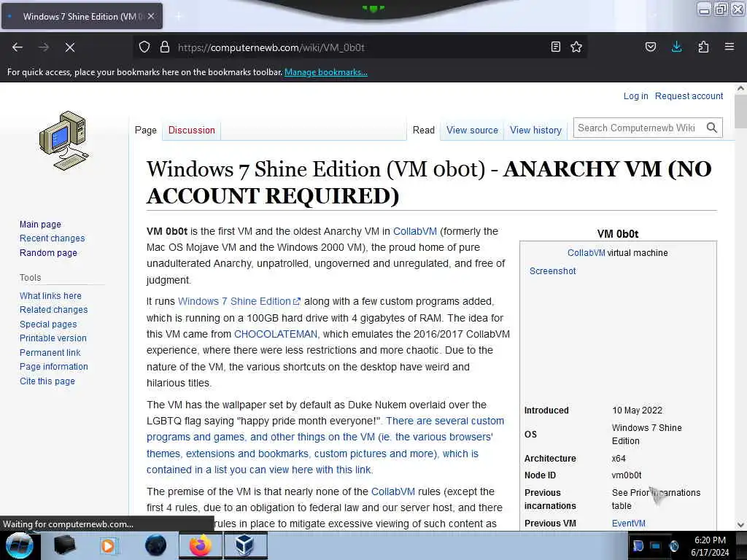Click the Computernewb wiki logo
The width and height of the screenshot is (747, 560).
[x=64, y=141]
